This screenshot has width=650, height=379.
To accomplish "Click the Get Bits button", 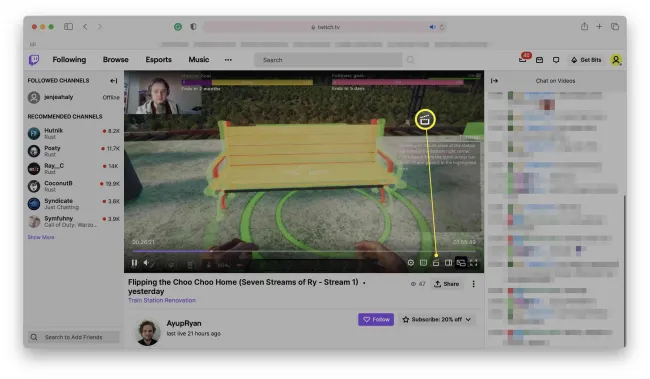I will (x=586, y=60).
